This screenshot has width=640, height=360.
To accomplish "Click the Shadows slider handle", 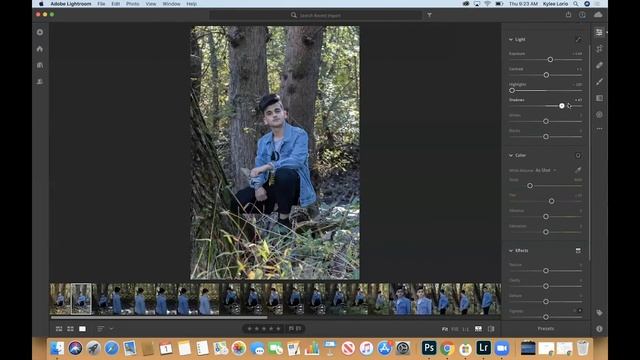I will (562, 106).
